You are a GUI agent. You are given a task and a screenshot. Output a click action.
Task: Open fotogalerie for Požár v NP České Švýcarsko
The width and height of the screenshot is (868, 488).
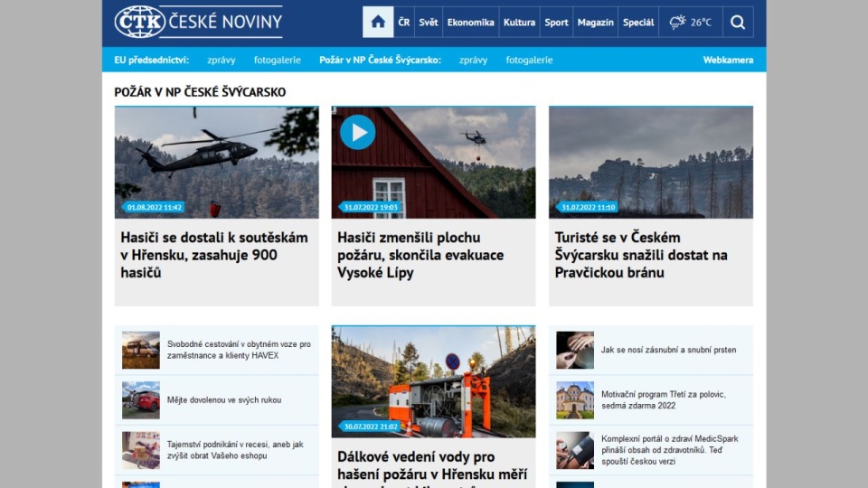[x=529, y=60]
